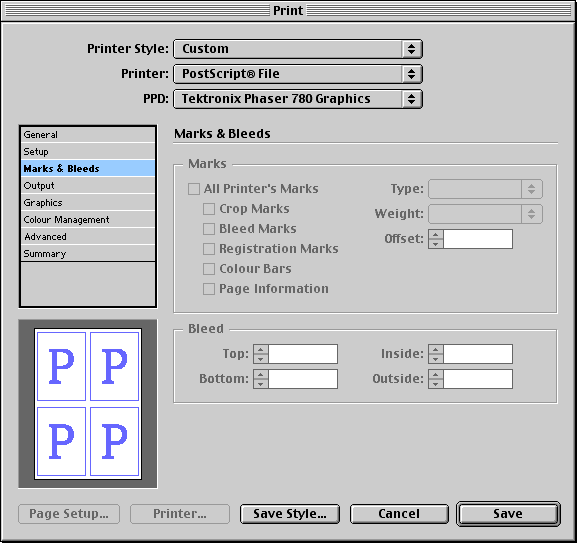Viewport: 577px width, 543px height.
Task: Click the Top bleed stepper down arrow
Action: [x=261, y=359]
